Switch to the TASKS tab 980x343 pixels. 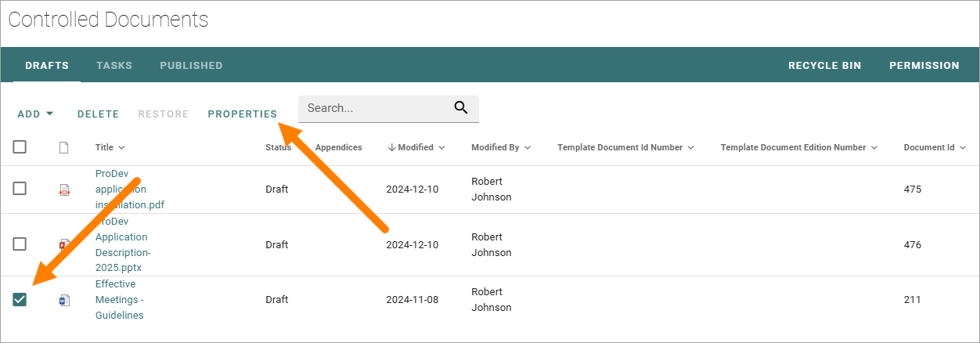coord(114,66)
